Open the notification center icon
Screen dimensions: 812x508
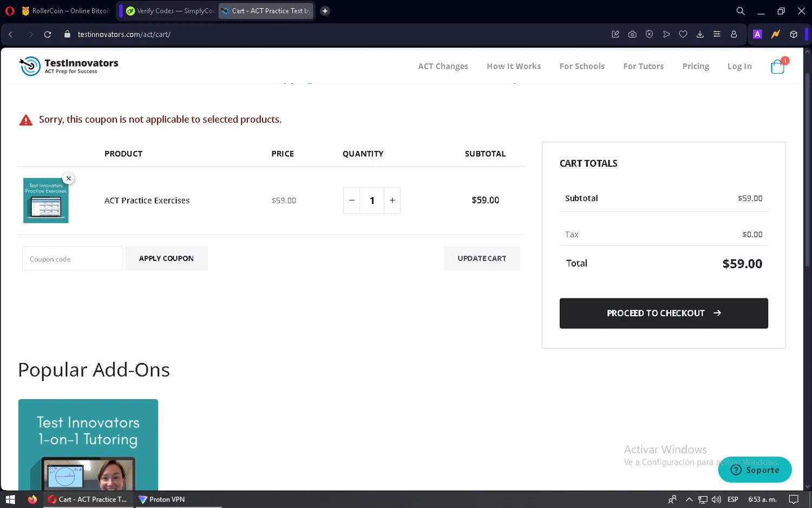794,499
